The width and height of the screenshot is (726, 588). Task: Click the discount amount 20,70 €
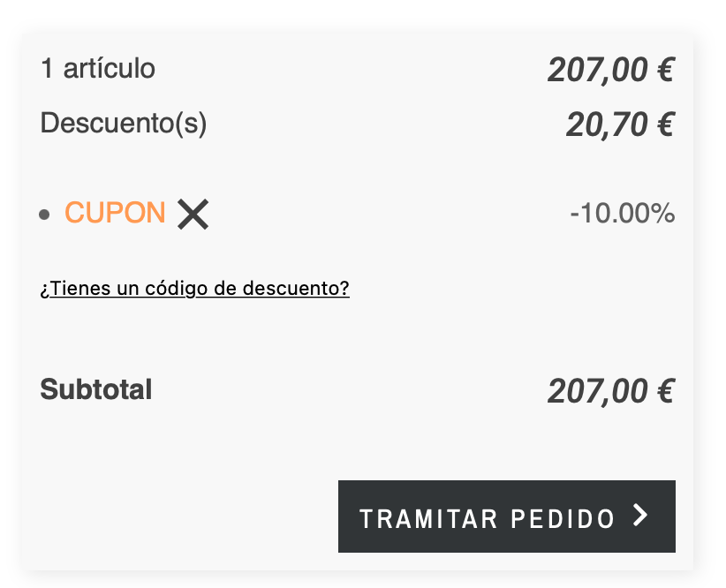(x=620, y=124)
